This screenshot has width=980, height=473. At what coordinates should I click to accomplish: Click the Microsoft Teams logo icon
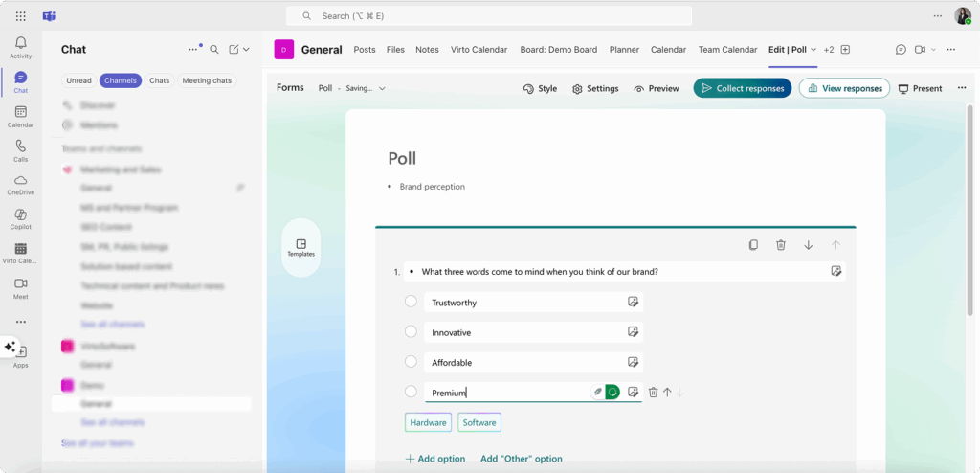50,16
